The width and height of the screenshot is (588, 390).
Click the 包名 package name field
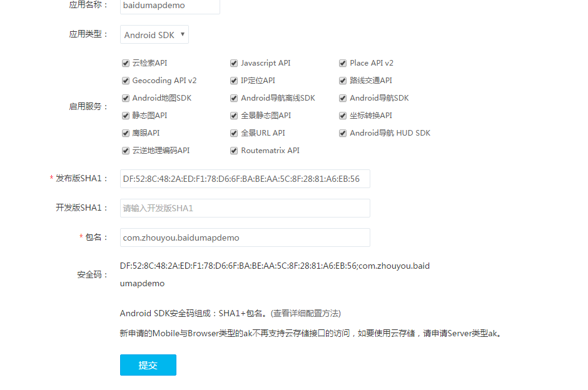click(245, 237)
